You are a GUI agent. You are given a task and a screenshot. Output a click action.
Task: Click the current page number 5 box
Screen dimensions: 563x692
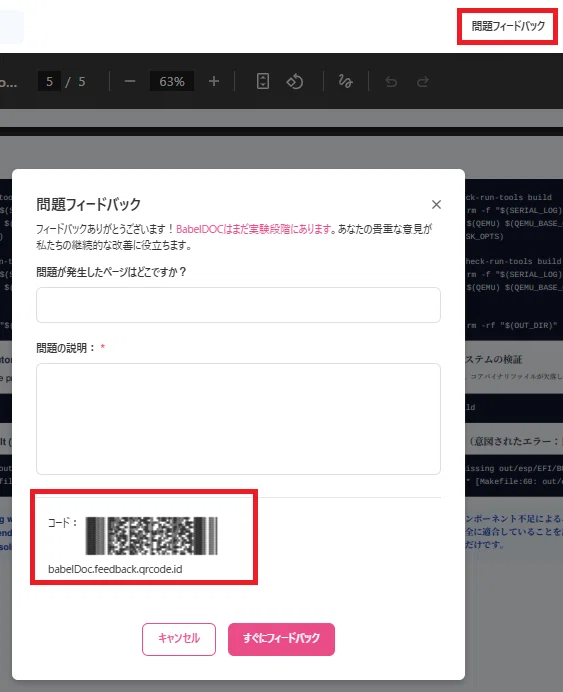tap(49, 82)
